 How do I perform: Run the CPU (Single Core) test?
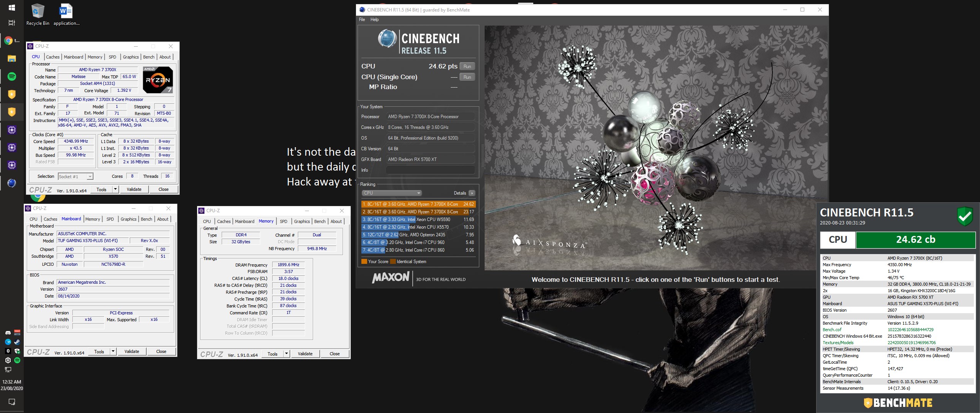[x=467, y=77]
